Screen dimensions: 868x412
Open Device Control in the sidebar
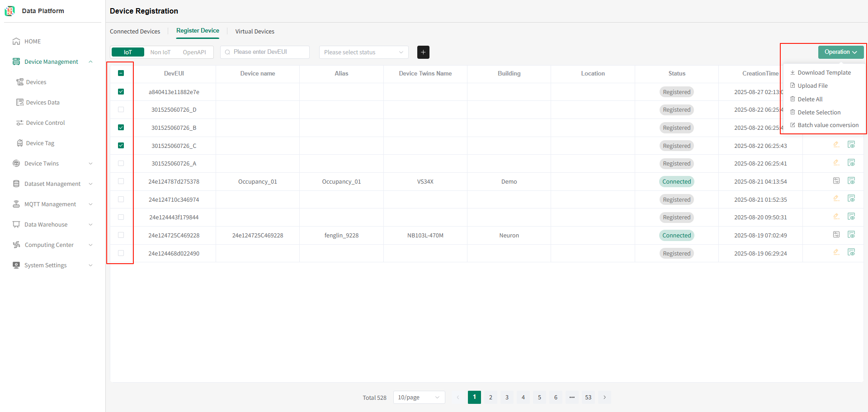coord(45,123)
